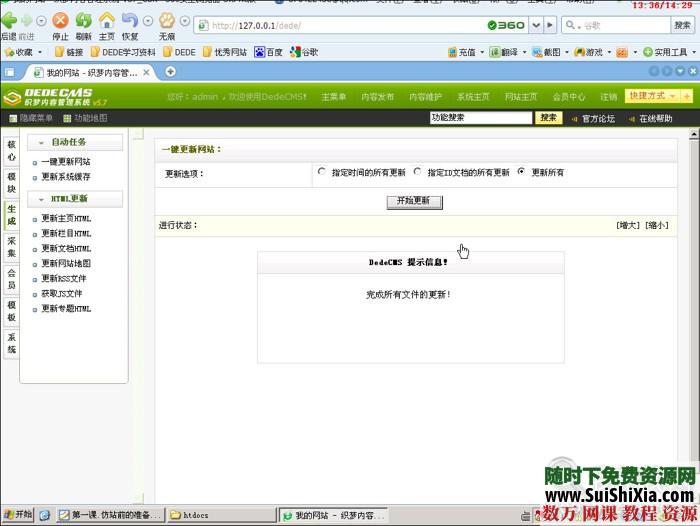Open the 游戏 toolbar dropdown
Screen dimensions: 700x526
(x=592, y=52)
